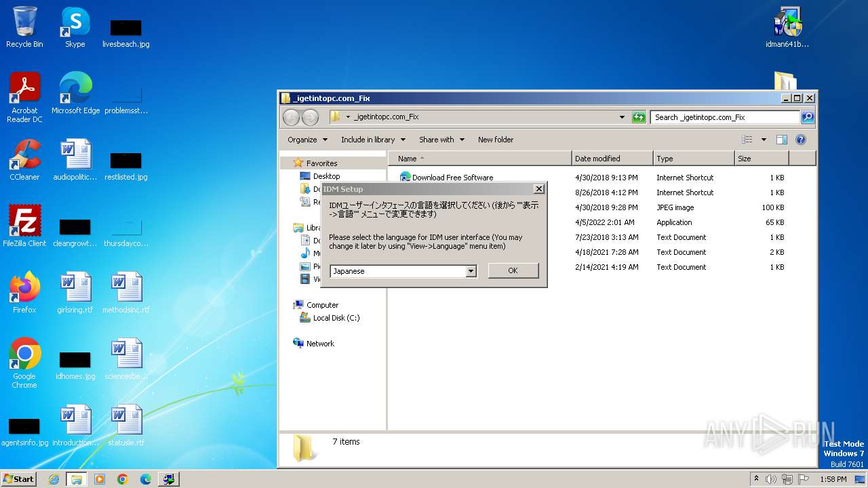Select Computer in the navigation pane

tap(322, 305)
